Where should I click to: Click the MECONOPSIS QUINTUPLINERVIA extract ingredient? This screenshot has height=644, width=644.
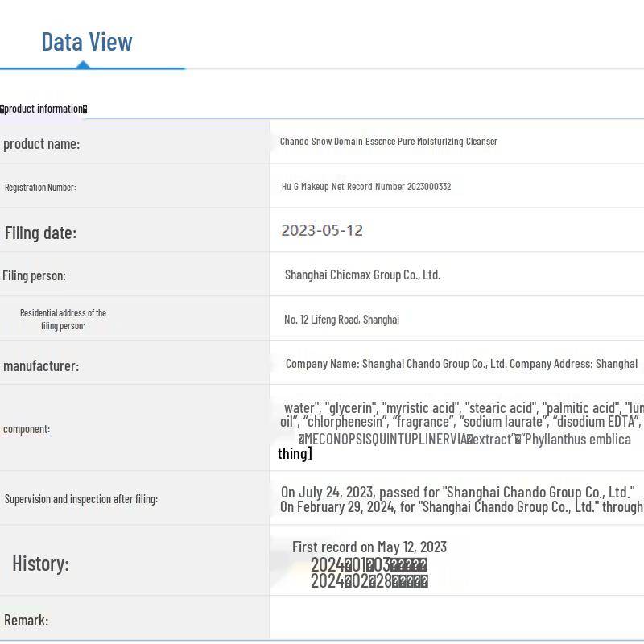click(385, 440)
